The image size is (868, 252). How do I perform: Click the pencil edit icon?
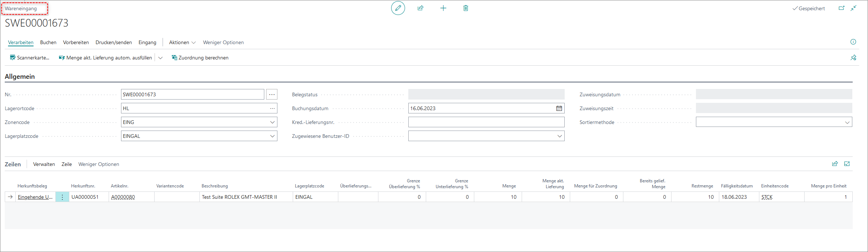tap(398, 8)
